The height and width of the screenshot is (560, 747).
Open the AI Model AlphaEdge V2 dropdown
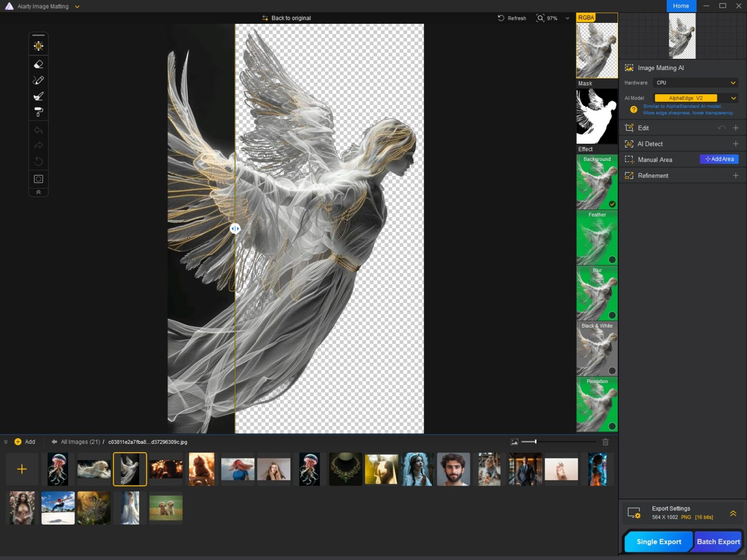(x=695, y=98)
